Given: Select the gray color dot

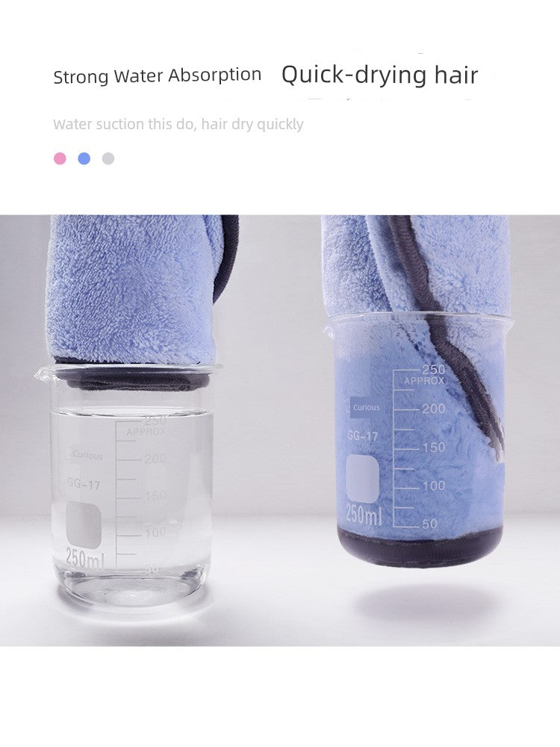Looking at the screenshot, I should [108, 158].
